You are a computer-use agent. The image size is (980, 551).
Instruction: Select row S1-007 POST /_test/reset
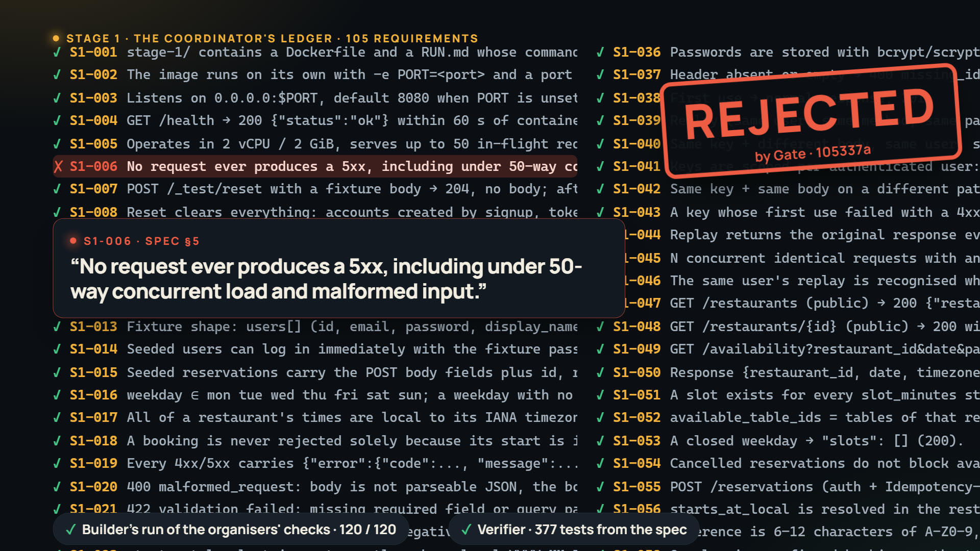[315, 189]
